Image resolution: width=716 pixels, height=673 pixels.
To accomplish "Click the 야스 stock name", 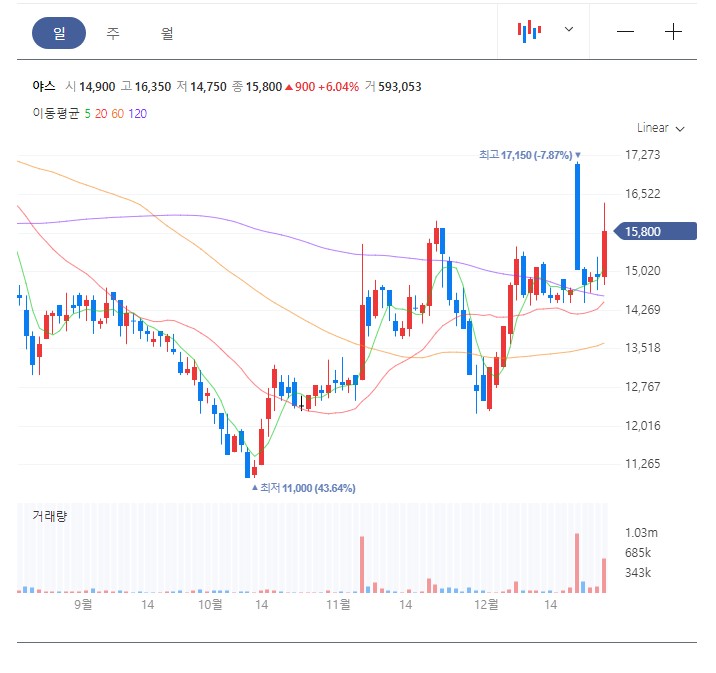I will coord(44,86).
